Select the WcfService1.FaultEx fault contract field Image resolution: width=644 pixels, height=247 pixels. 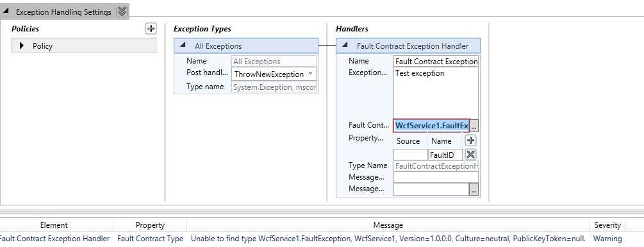pos(431,126)
